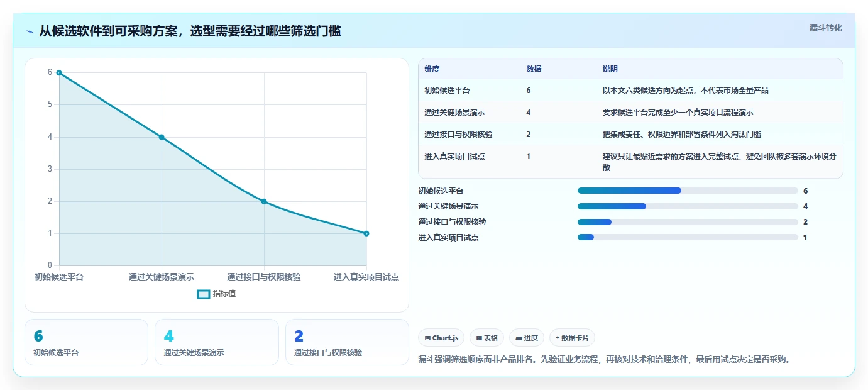
Task: Click x-axis label 通过接口与权限核验
Action: (264, 277)
